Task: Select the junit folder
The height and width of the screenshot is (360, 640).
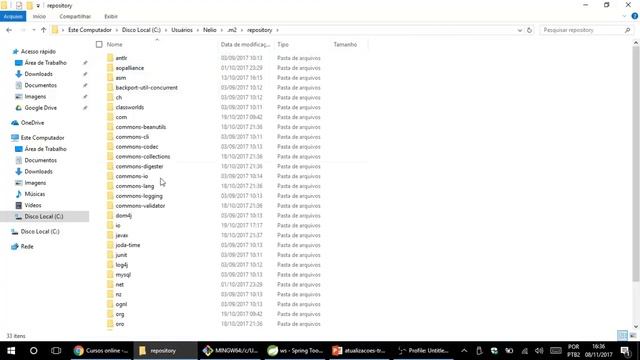Action: pos(121,255)
